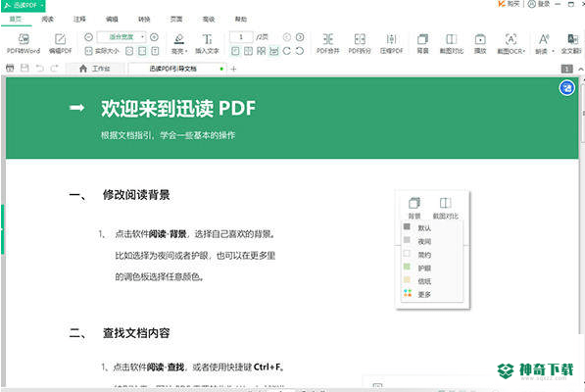
Task: Open the 截图OCR dropdown
Action: 511,44
